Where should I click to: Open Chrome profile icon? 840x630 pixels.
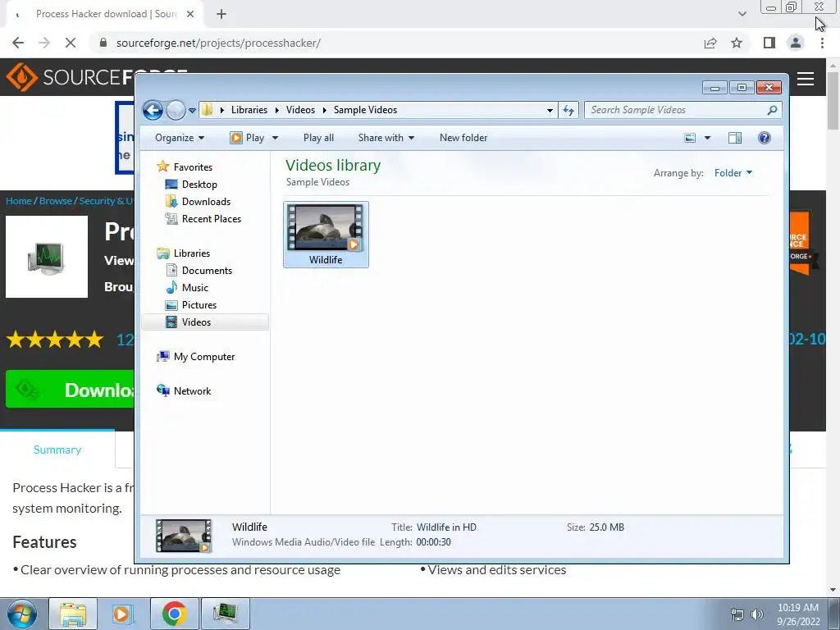796,43
